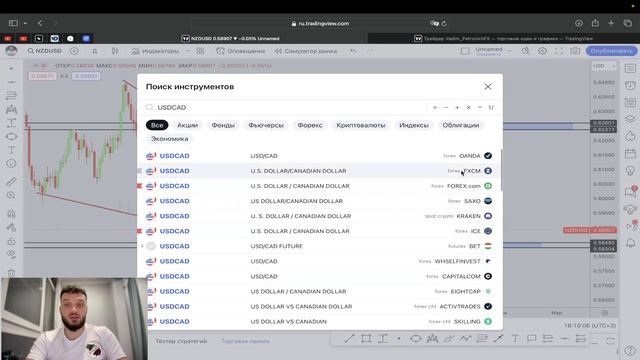Image resolution: width=640 pixels, height=360 pixels.
Task: Open the Тестер стратегий tab
Action: [x=181, y=341]
